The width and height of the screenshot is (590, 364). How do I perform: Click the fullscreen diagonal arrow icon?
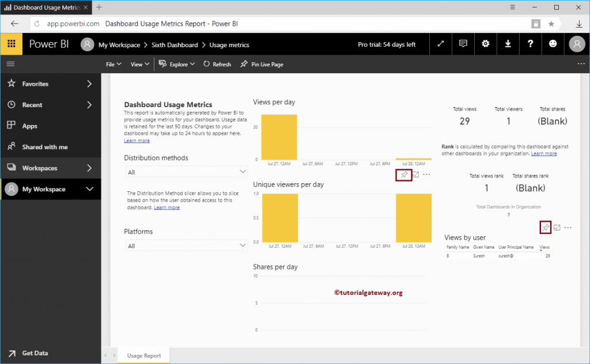tap(440, 44)
